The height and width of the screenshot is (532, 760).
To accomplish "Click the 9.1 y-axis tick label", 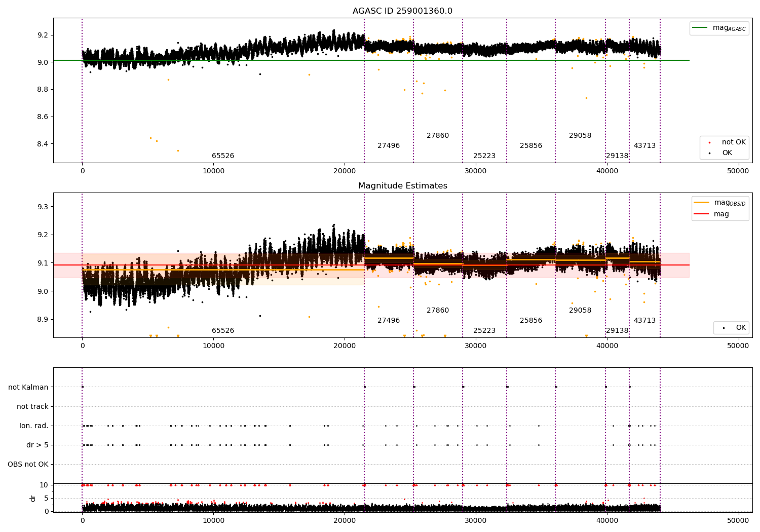I will click(43, 263).
